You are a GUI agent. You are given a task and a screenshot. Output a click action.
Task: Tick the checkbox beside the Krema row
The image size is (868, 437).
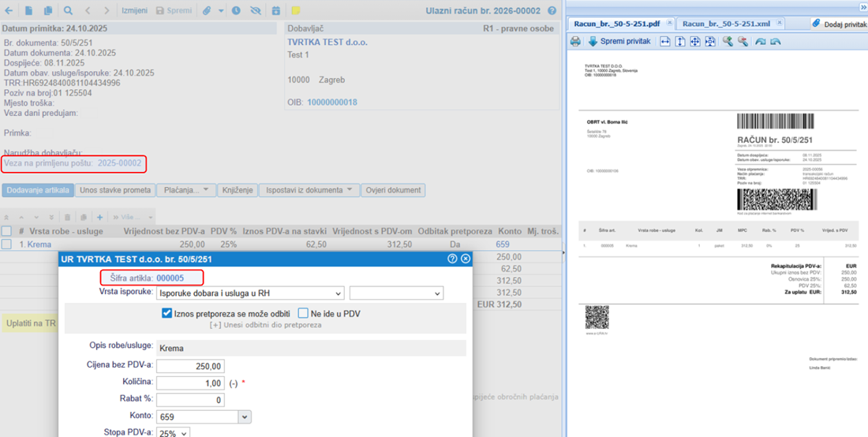(x=6, y=245)
